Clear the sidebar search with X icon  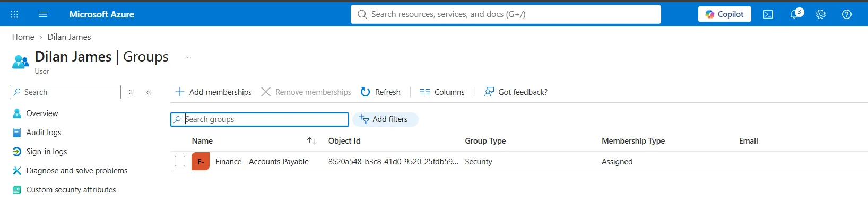pyautogui.click(x=131, y=92)
